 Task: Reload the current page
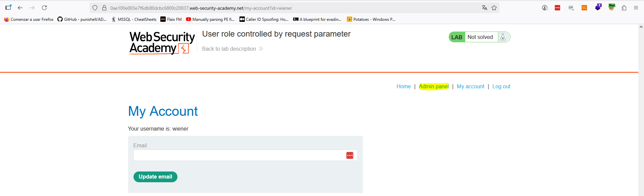pos(44,8)
